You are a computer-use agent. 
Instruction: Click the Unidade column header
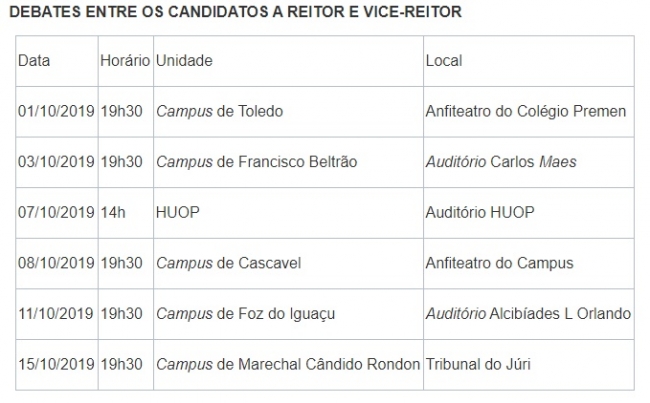pyautogui.click(x=288, y=61)
